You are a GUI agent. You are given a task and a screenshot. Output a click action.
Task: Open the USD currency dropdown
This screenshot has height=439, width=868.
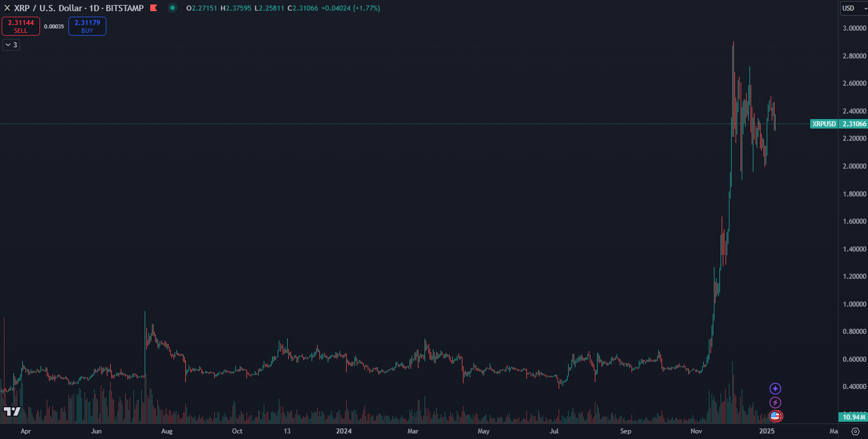pos(854,8)
